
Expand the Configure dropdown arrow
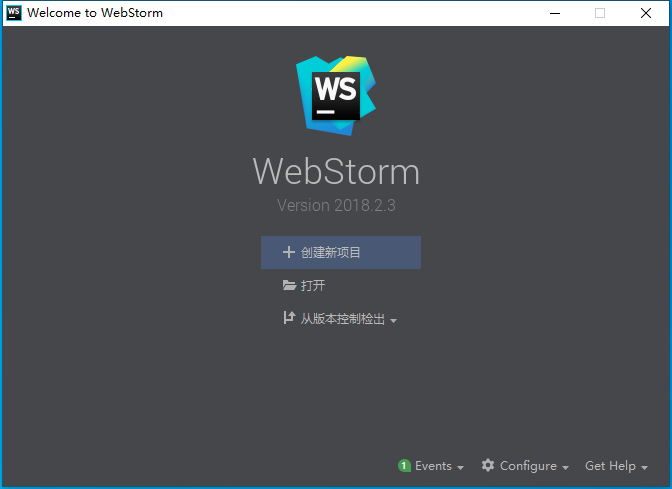[565, 468]
